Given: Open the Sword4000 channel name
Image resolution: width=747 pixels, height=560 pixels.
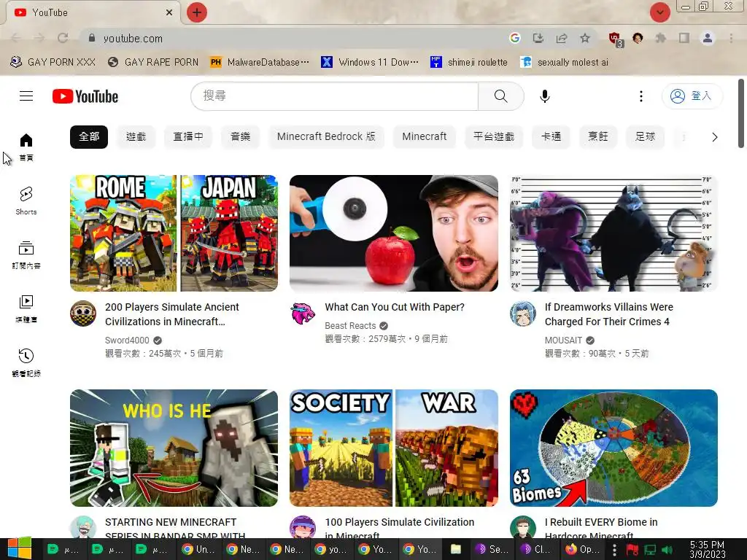Looking at the screenshot, I should pyautogui.click(x=127, y=341).
